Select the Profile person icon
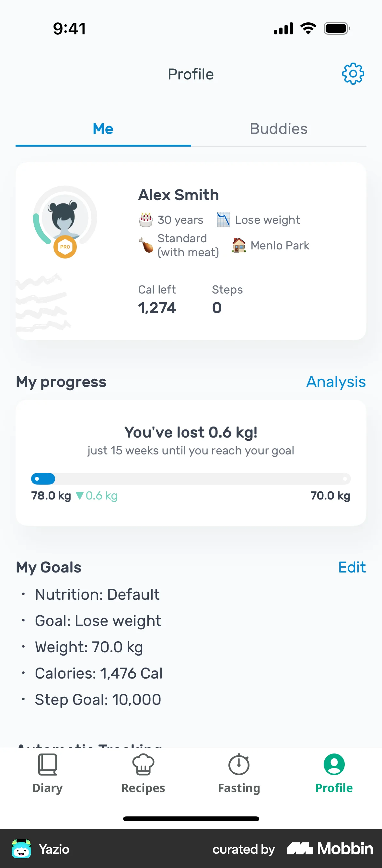This screenshot has height=868, width=382. pos(334,765)
